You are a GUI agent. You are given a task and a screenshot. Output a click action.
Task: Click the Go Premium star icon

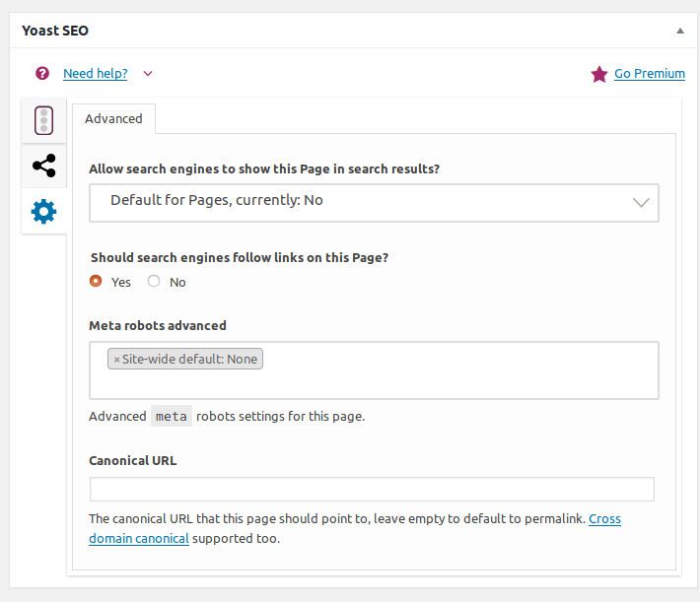[599, 74]
